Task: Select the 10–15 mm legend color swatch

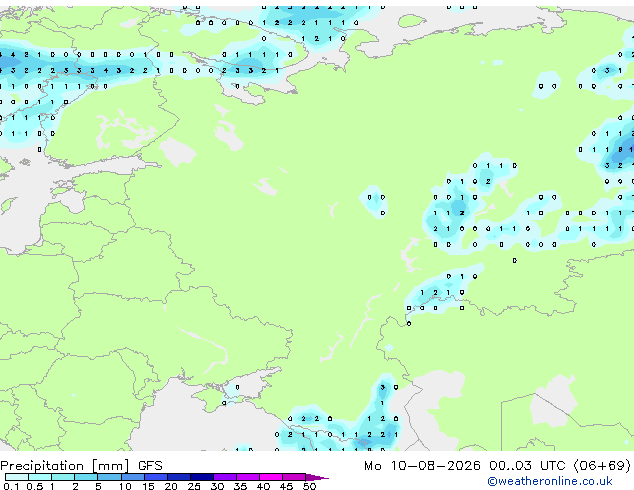Action: pos(132,477)
